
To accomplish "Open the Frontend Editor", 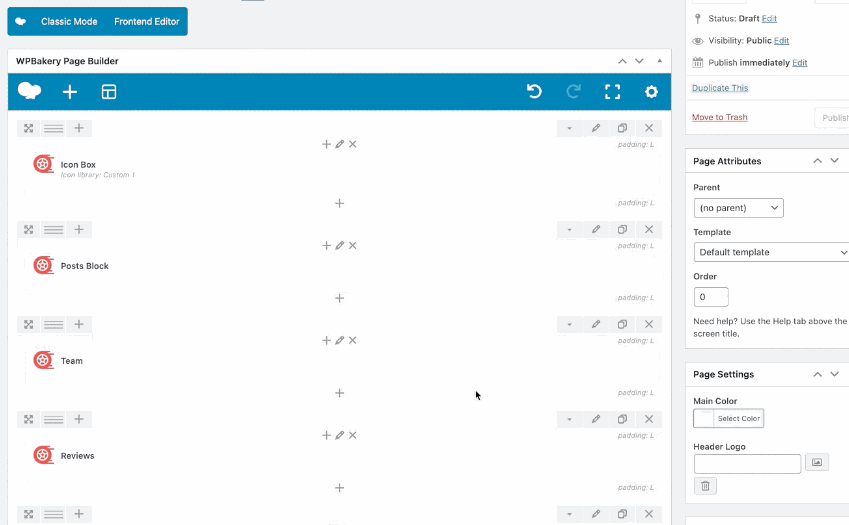I will [146, 22].
